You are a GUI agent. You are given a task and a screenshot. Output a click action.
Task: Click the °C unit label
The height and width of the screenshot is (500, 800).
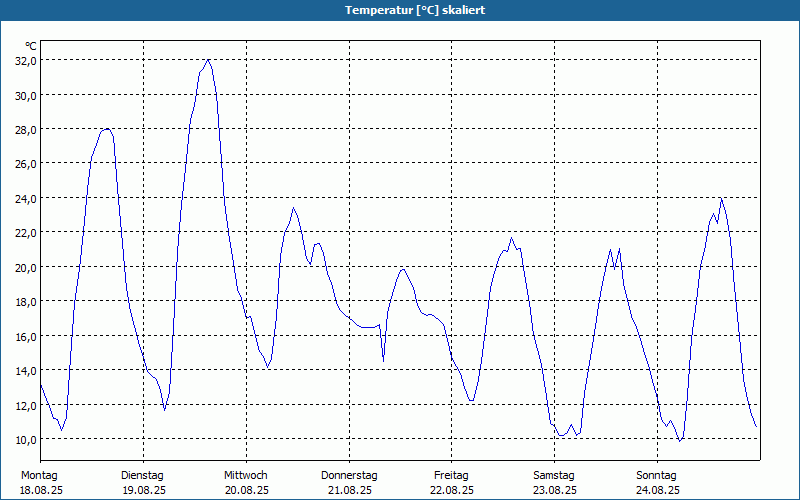click(31, 46)
